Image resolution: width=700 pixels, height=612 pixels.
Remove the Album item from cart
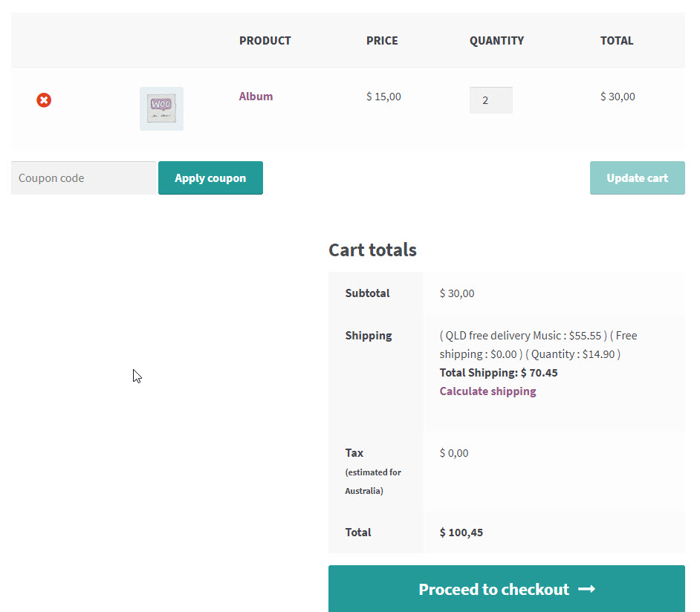tap(44, 100)
